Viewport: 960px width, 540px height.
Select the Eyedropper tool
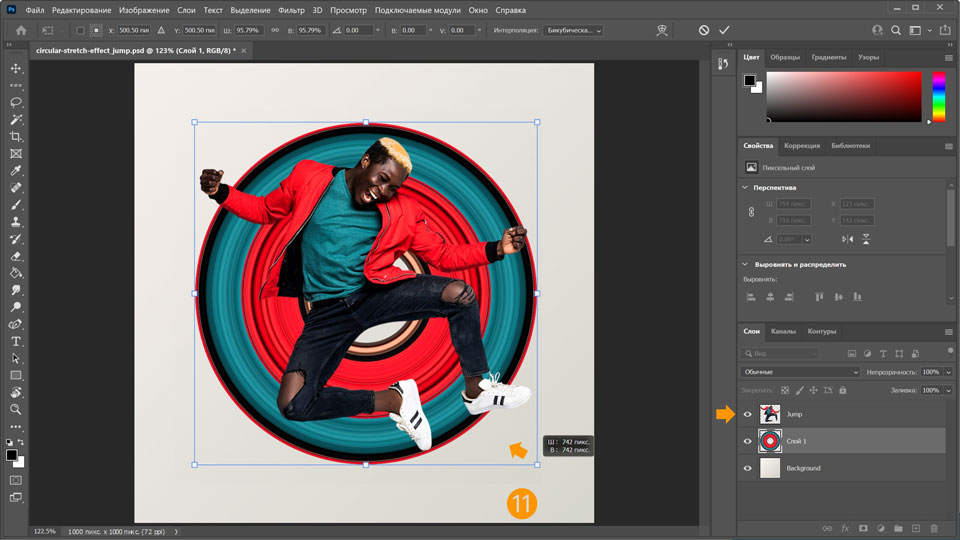(16, 170)
